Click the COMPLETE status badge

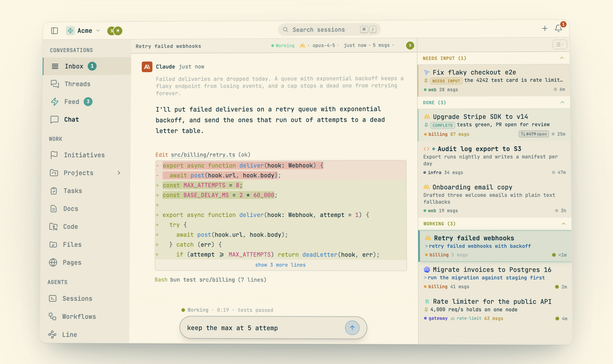(443, 125)
